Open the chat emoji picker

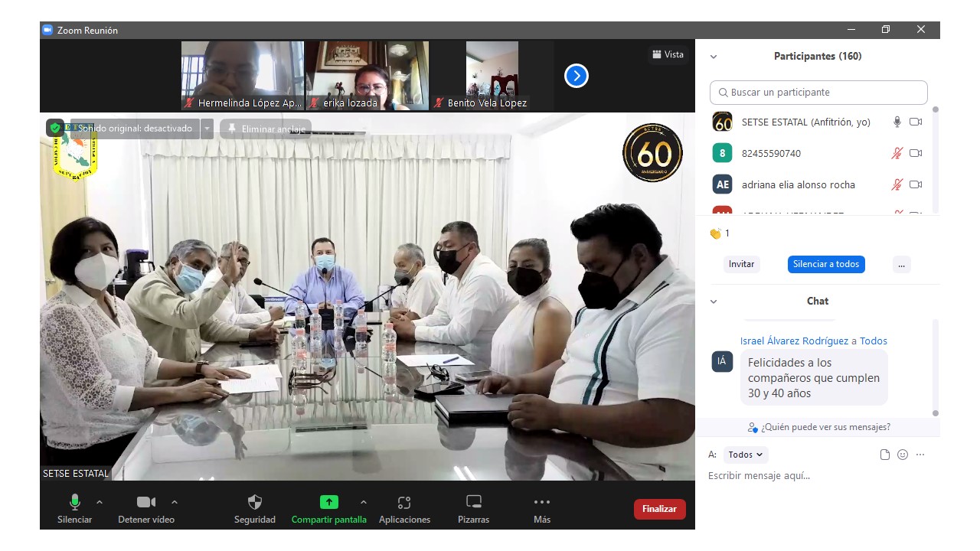pos(903,455)
